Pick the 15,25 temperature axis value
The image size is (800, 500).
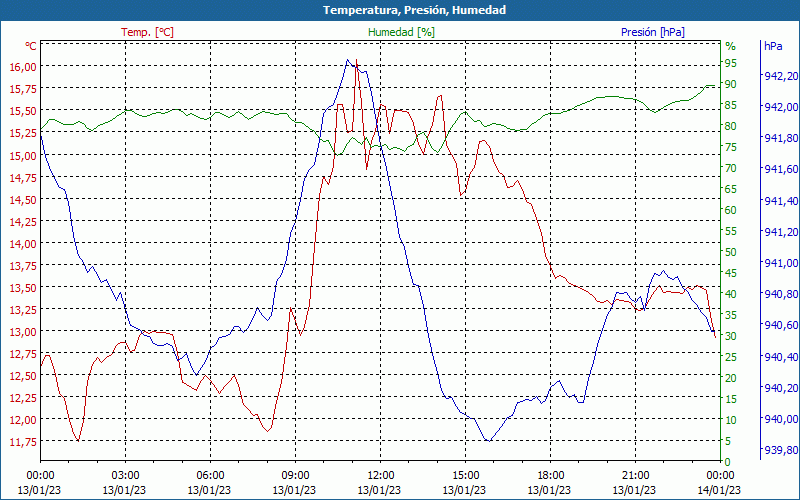[23, 133]
